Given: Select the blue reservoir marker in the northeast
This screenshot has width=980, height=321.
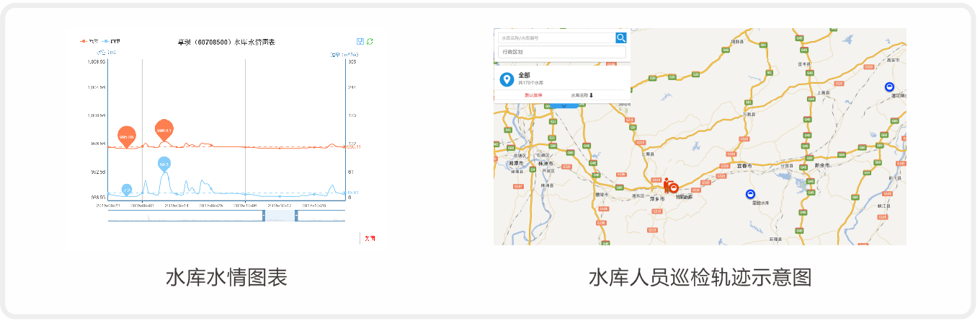Looking at the screenshot, I should 888,87.
